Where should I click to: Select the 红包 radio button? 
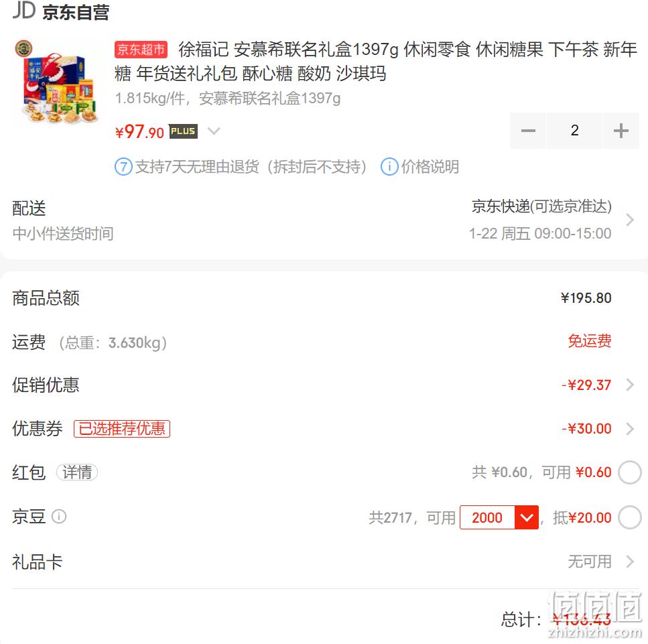(629, 472)
